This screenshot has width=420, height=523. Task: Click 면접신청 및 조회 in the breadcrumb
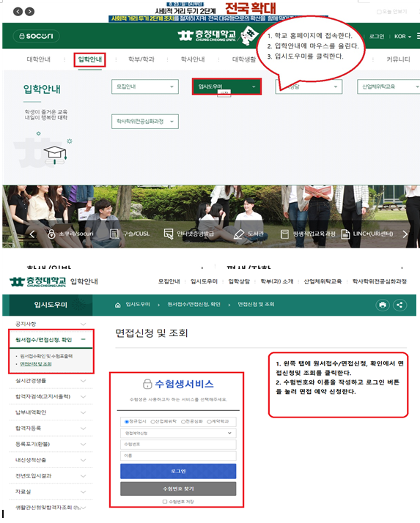[x=256, y=305]
